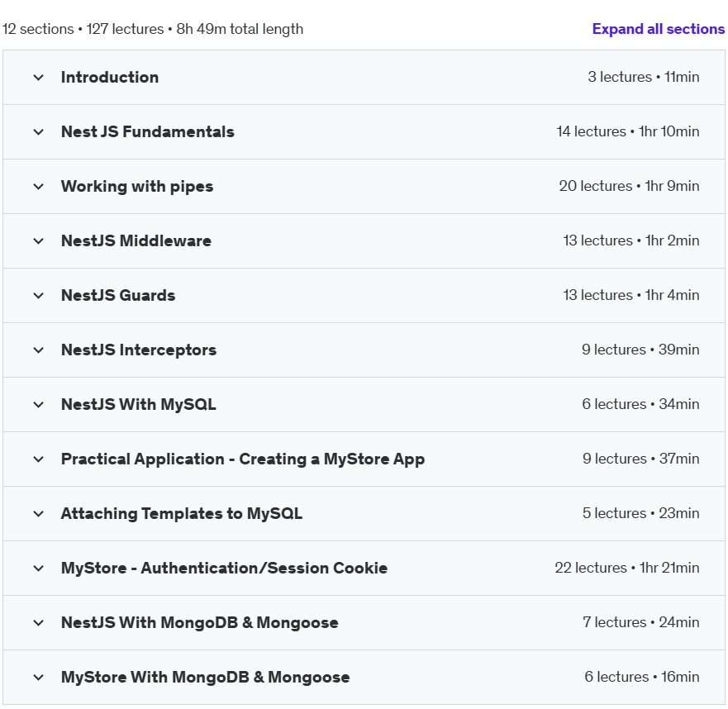The width and height of the screenshot is (728, 709).
Task: Select Practical Application - Creating a MyStore App
Action: pyautogui.click(x=243, y=459)
